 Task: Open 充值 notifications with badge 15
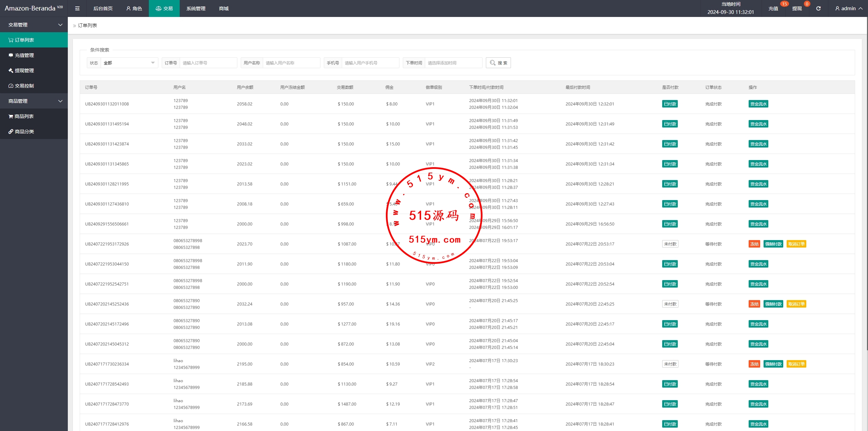coord(773,8)
